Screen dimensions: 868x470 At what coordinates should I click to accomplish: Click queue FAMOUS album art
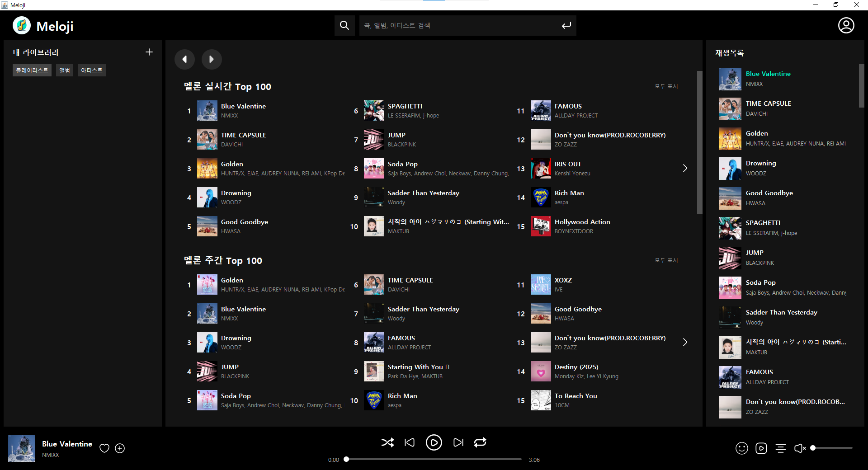point(730,377)
